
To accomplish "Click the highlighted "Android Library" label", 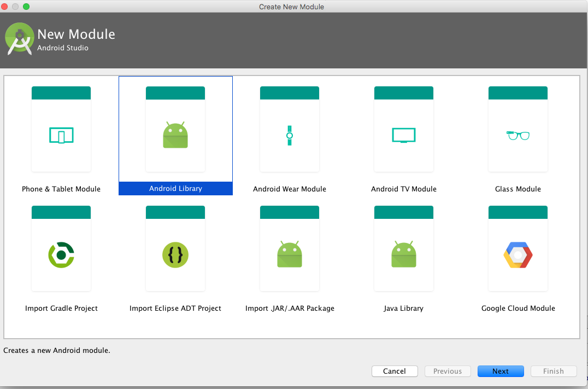I will pyautogui.click(x=175, y=189).
